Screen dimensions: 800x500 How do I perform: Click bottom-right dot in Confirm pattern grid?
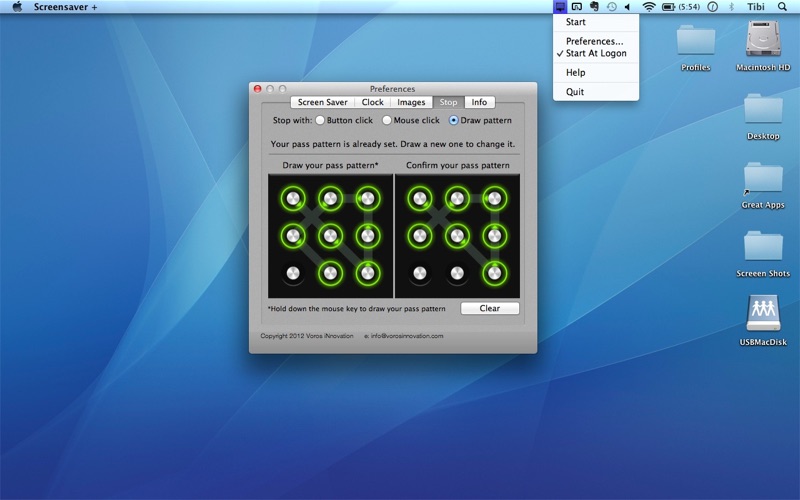click(x=494, y=273)
